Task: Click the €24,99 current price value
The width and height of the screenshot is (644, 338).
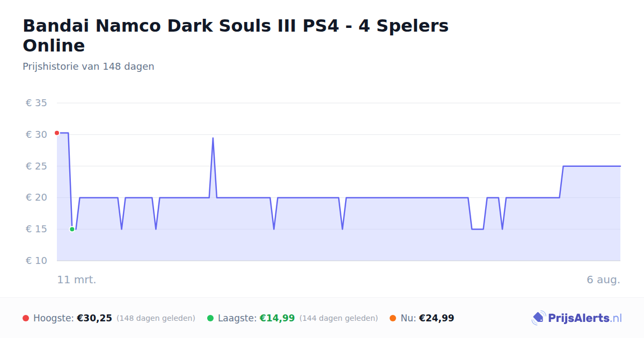Action: point(436,318)
